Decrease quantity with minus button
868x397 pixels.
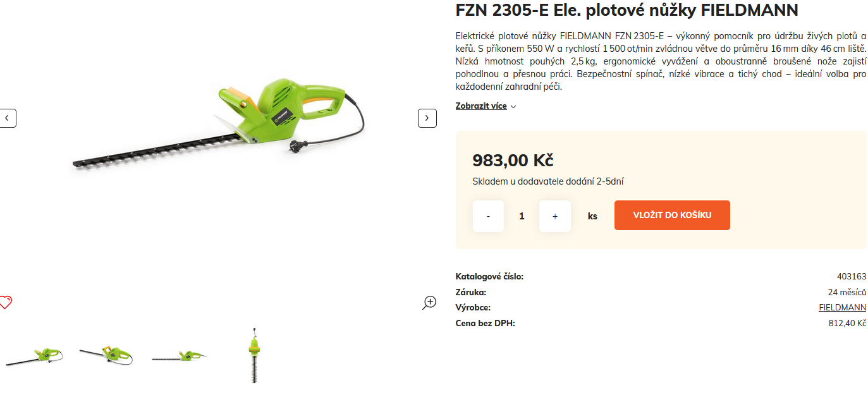(x=488, y=216)
